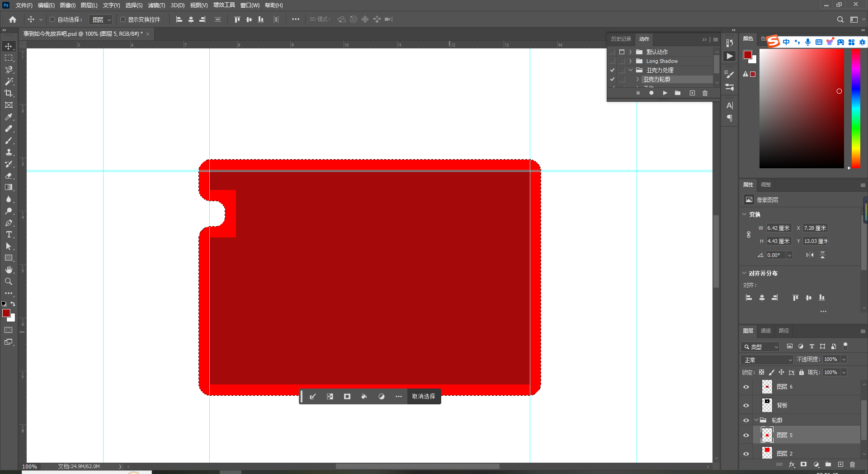Toggle check for 亚克力轮廓 action
This screenshot has width=868, height=474.
[x=612, y=79]
